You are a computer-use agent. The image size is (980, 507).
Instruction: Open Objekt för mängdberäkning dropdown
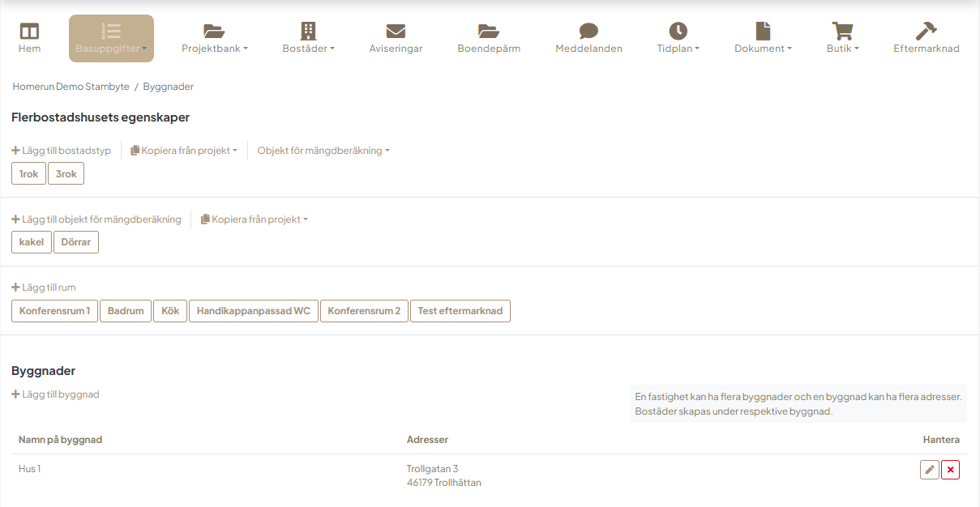pyautogui.click(x=323, y=151)
